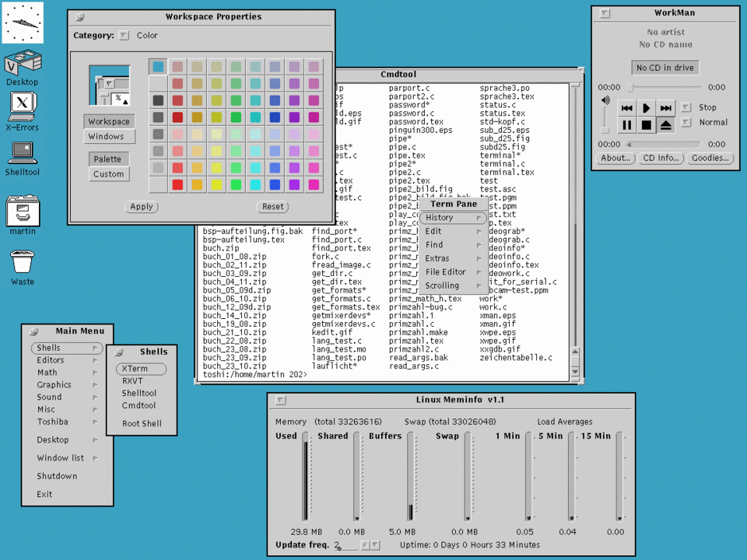Open the X-Errors desktop icon
The height and width of the screenshot is (560, 747).
pos(22,105)
